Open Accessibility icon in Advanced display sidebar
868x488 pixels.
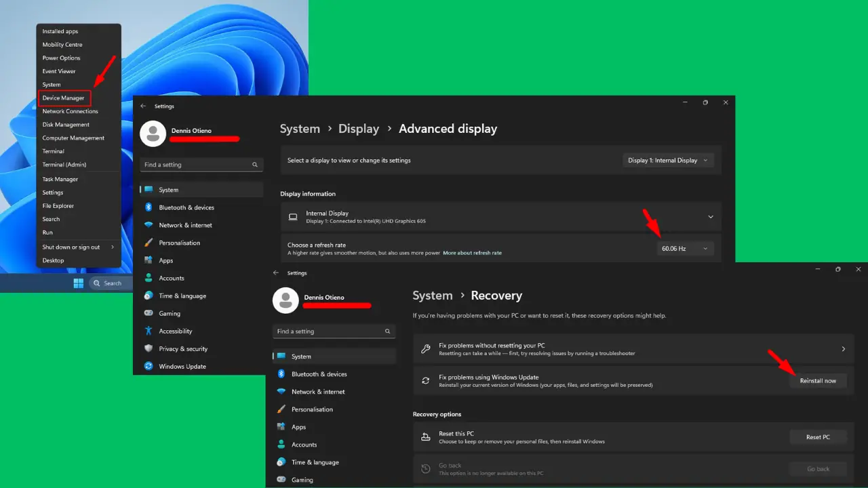point(149,331)
